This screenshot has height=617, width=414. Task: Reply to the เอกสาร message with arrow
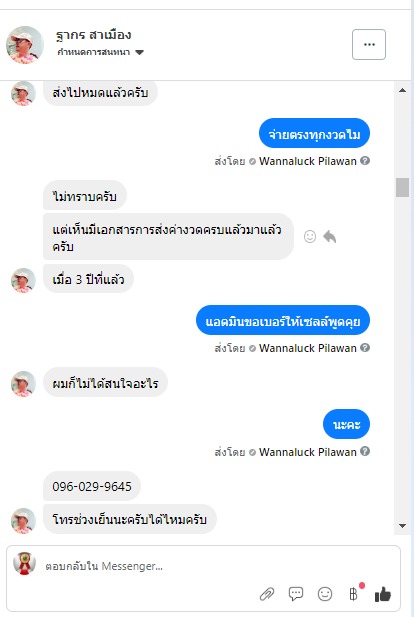(330, 236)
